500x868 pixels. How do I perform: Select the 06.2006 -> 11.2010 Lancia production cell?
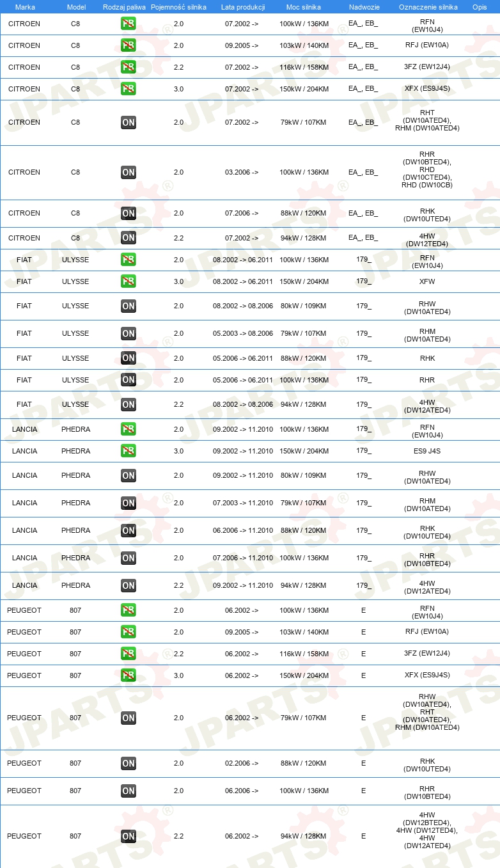[x=243, y=530]
